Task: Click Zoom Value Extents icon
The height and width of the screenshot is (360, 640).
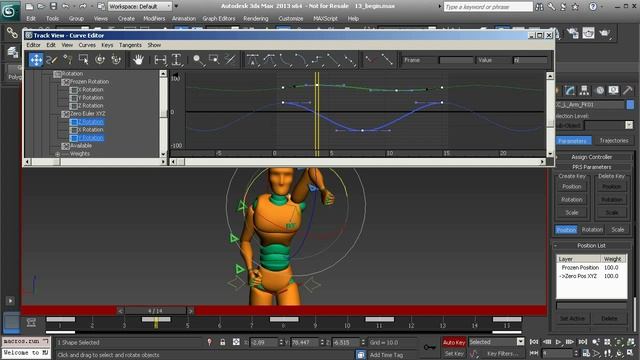Action: click(x=176, y=60)
